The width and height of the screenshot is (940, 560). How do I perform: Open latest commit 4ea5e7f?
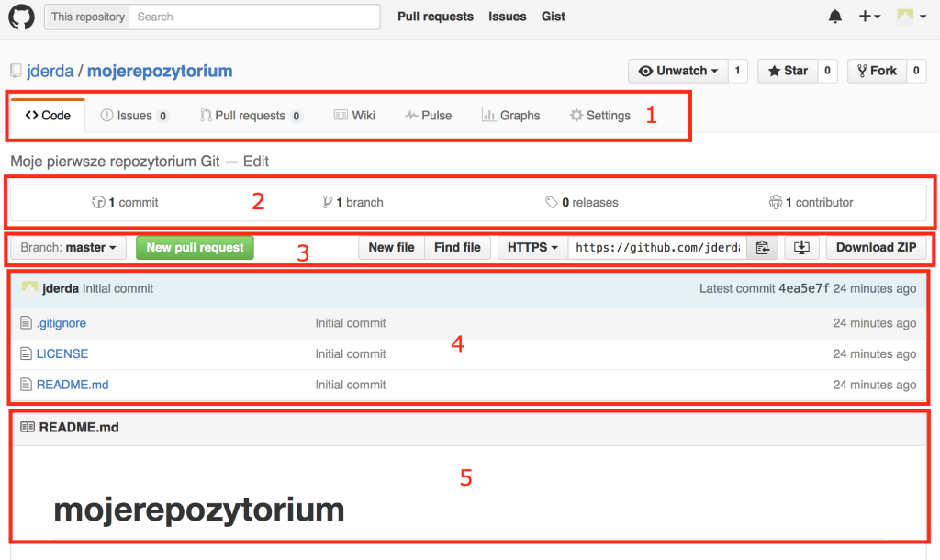[x=804, y=288]
